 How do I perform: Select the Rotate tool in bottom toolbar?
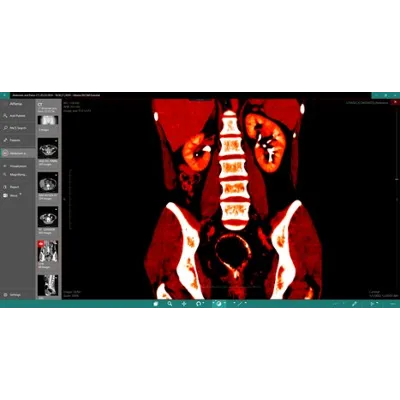(x=199, y=304)
